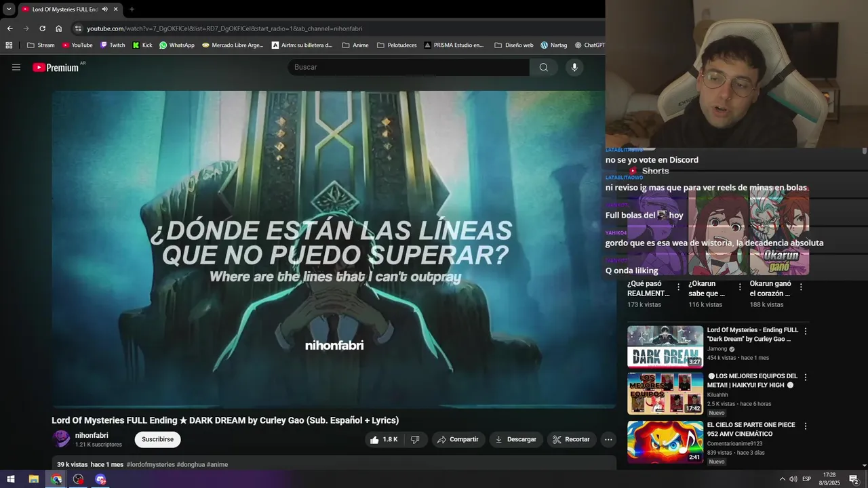
Task: Open Discord from the taskbar
Action: tap(101, 479)
